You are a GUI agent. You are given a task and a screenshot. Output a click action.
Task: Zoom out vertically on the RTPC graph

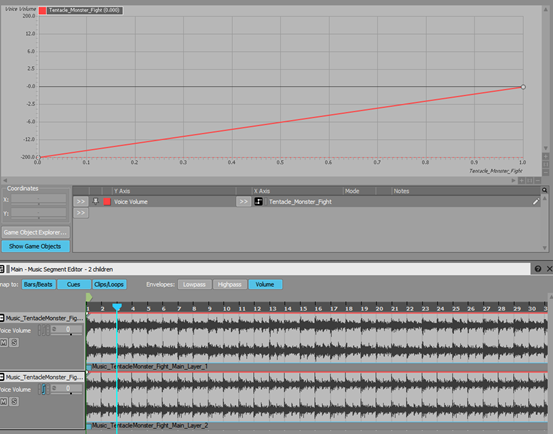pyautogui.click(x=546, y=173)
